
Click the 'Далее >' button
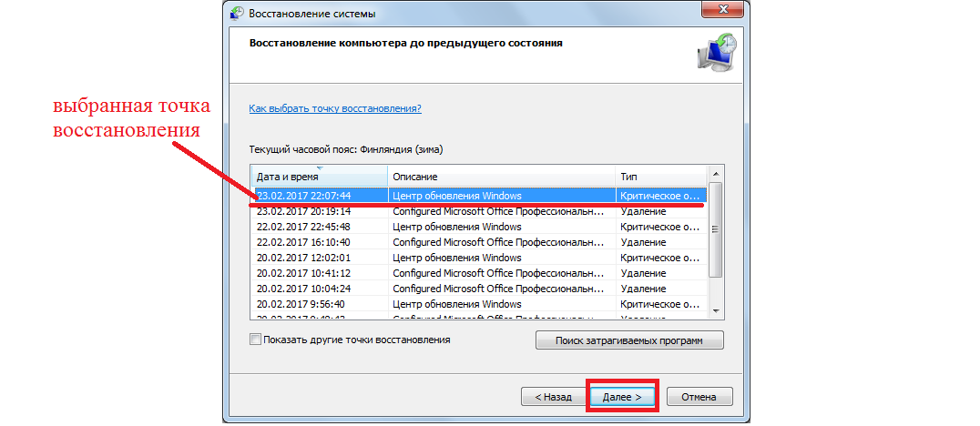(x=621, y=397)
